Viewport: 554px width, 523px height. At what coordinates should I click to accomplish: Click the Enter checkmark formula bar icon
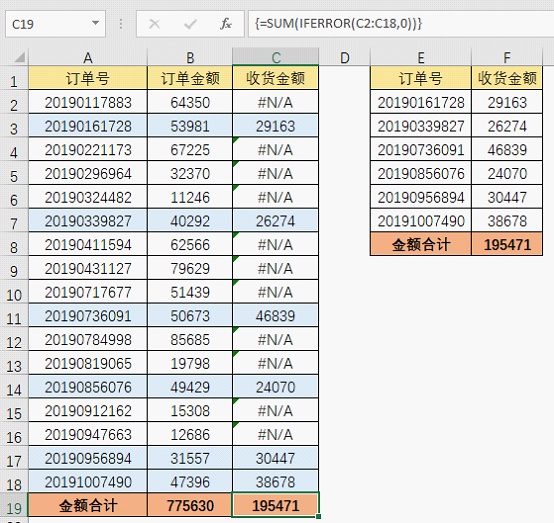pyautogui.click(x=190, y=24)
